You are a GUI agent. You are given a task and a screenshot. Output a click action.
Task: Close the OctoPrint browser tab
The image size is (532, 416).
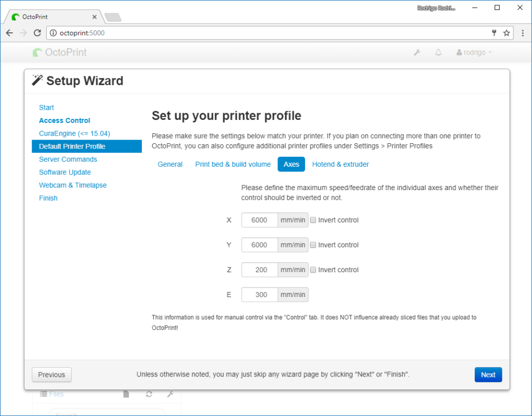pyautogui.click(x=95, y=17)
